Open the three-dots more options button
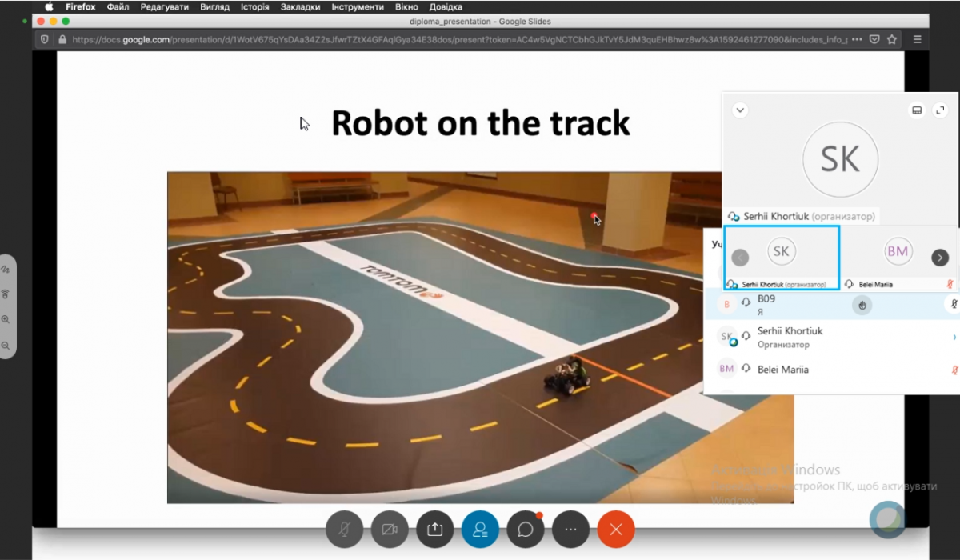This screenshot has height=560, width=960. 570,529
